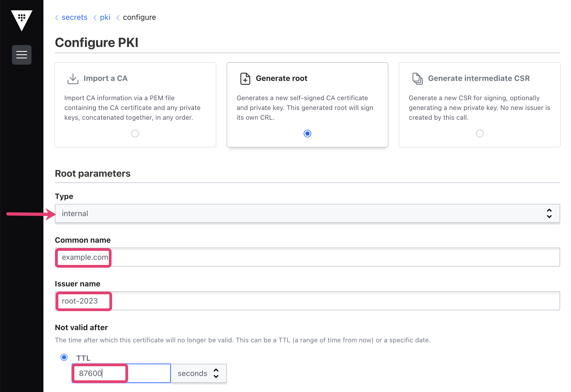Click the Issuer name input field
Viewport: 571px width, 392px height.
(307, 301)
